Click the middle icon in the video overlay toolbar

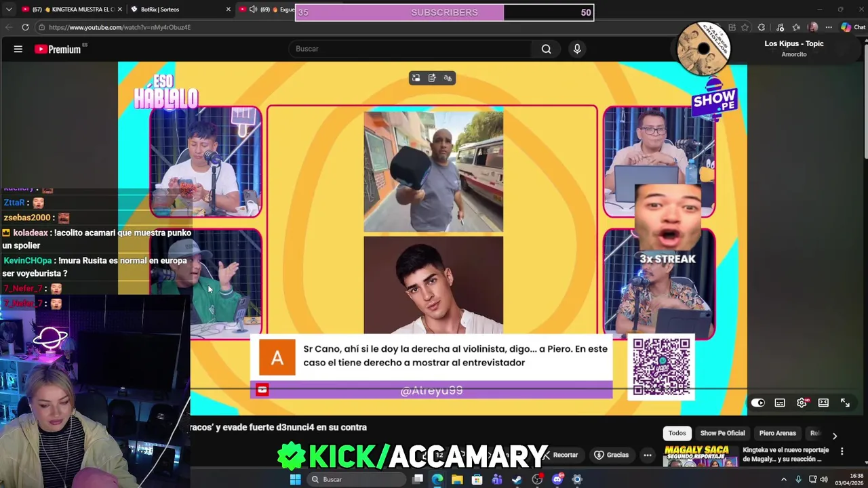[x=432, y=78]
